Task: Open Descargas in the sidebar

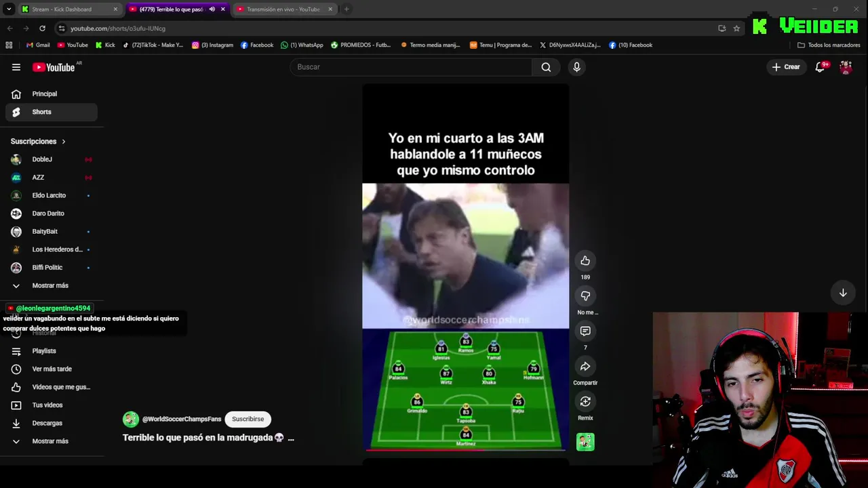Action: click(52, 423)
